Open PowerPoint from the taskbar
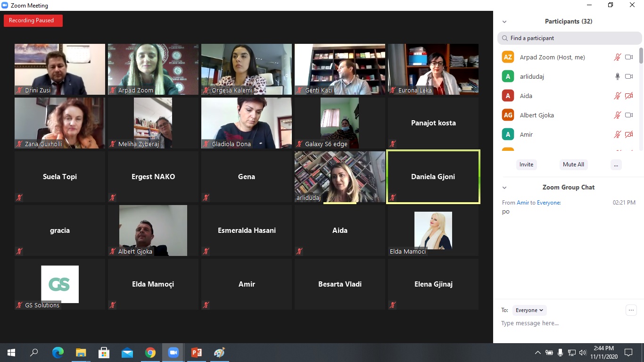Viewport: 644px width, 362px height. click(x=197, y=353)
